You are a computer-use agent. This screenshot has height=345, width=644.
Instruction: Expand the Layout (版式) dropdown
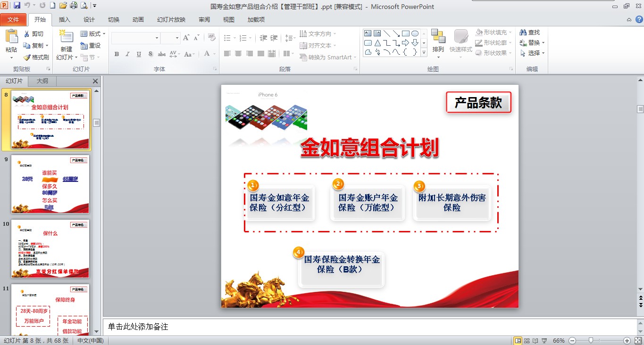click(93, 34)
